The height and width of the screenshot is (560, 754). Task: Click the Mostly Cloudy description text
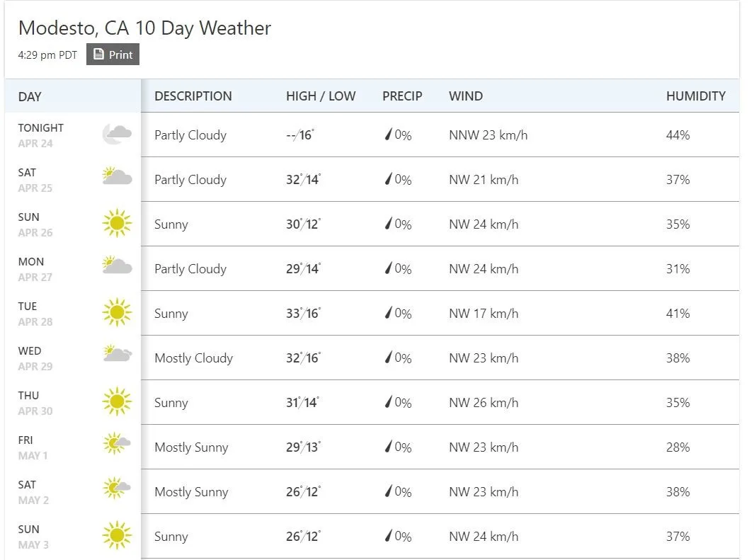193,358
